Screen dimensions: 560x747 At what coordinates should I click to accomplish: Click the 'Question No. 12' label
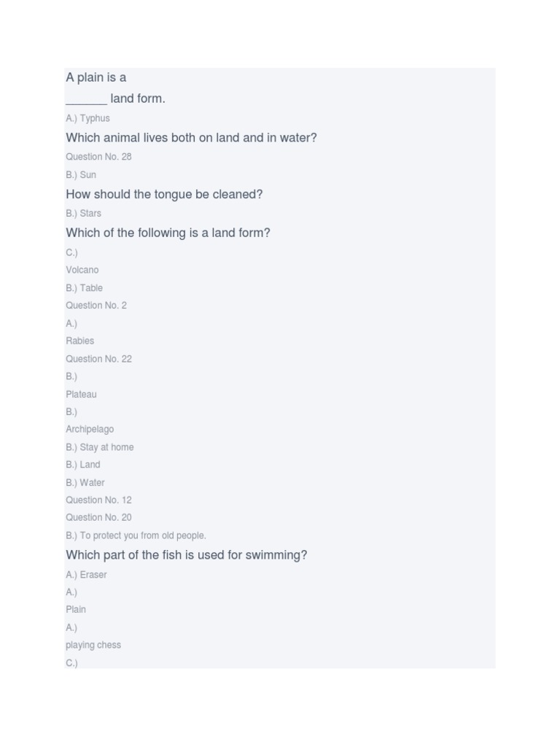coord(98,500)
